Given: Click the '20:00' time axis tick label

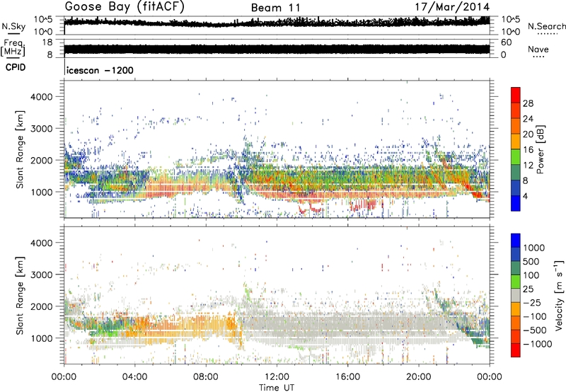Looking at the screenshot, I should [x=418, y=377].
